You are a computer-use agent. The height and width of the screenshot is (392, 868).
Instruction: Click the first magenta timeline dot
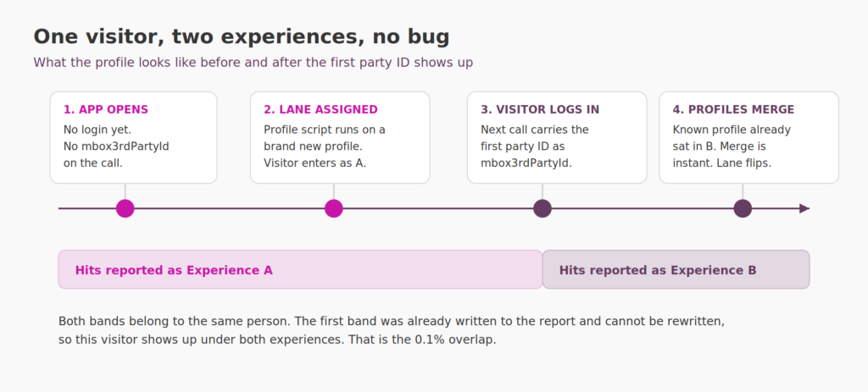[x=125, y=208]
